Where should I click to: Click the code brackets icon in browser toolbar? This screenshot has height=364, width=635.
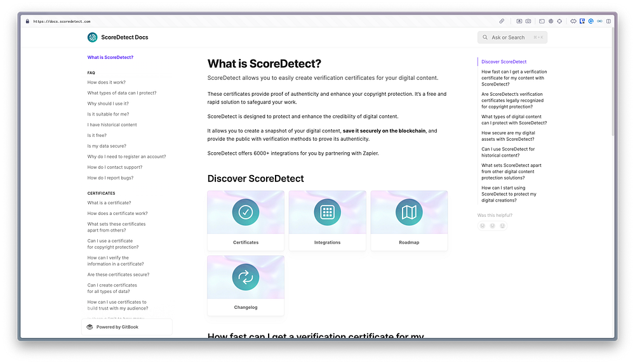point(573,21)
